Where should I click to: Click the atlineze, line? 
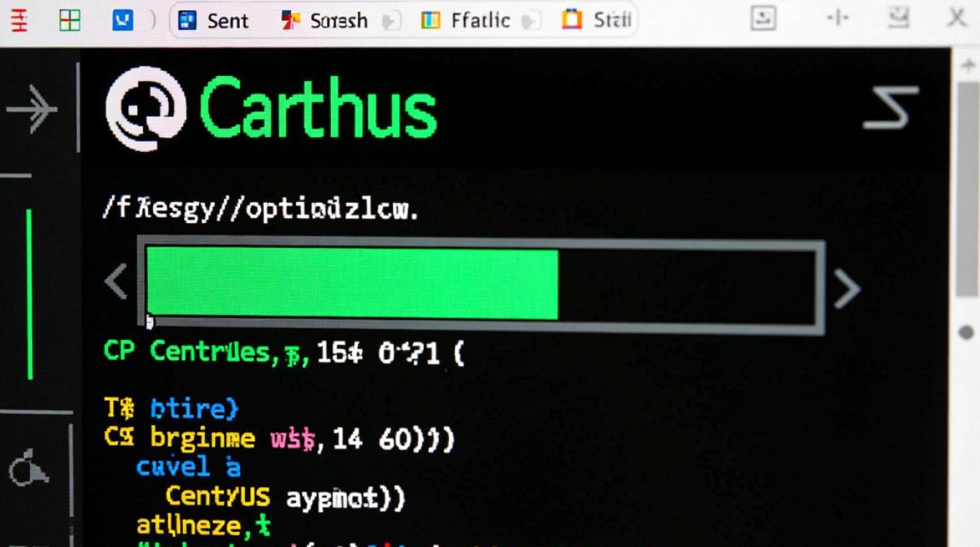[x=203, y=525]
